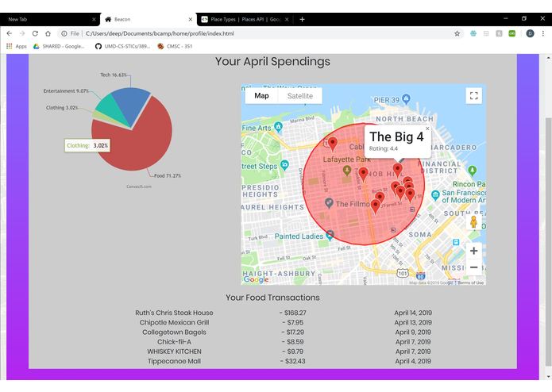Click the Street View pegman icon

coord(474,222)
